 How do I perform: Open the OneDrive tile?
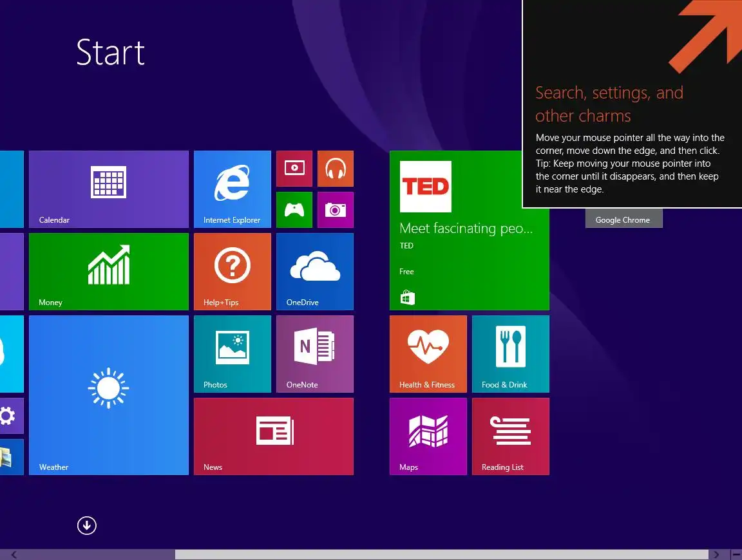(315, 272)
